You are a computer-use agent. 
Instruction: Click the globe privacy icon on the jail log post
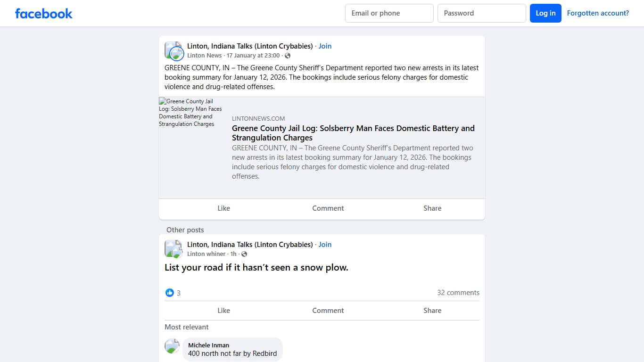(288, 55)
